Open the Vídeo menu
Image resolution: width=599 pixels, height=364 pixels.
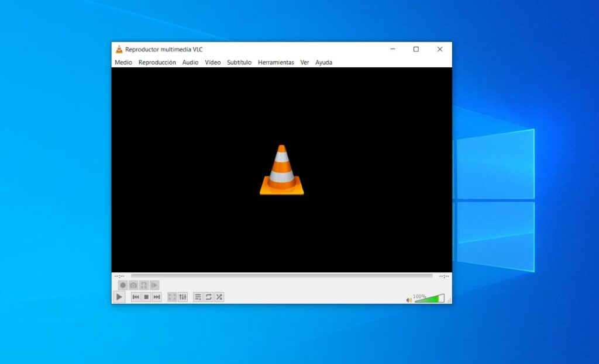point(212,63)
